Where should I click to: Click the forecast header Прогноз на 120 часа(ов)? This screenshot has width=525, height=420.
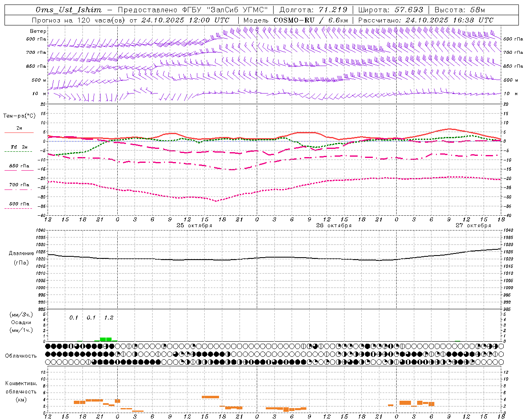79,20
